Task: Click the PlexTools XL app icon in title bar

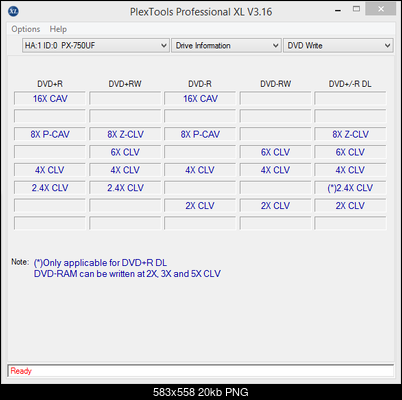Action: (13, 11)
